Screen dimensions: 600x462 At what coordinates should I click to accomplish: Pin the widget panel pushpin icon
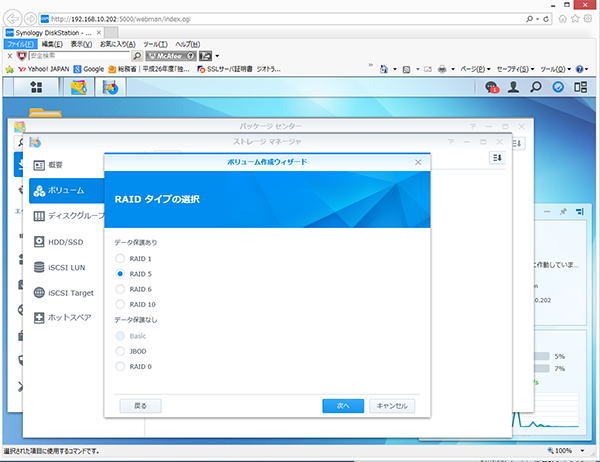tap(563, 211)
